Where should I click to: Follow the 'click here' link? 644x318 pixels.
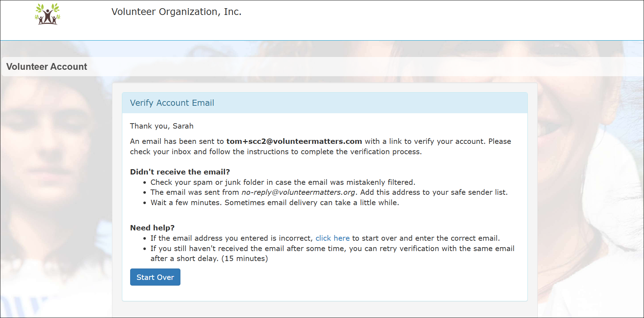coord(332,238)
